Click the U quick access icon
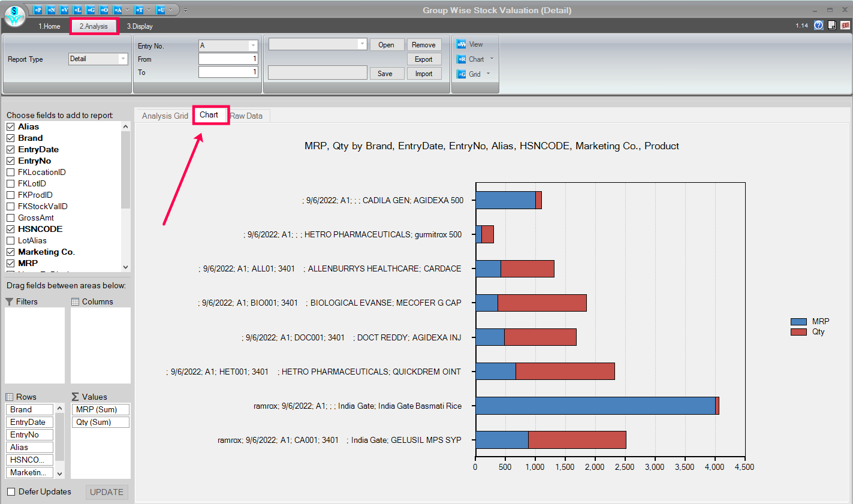Screen dimensions: 853x504 (161, 10)
